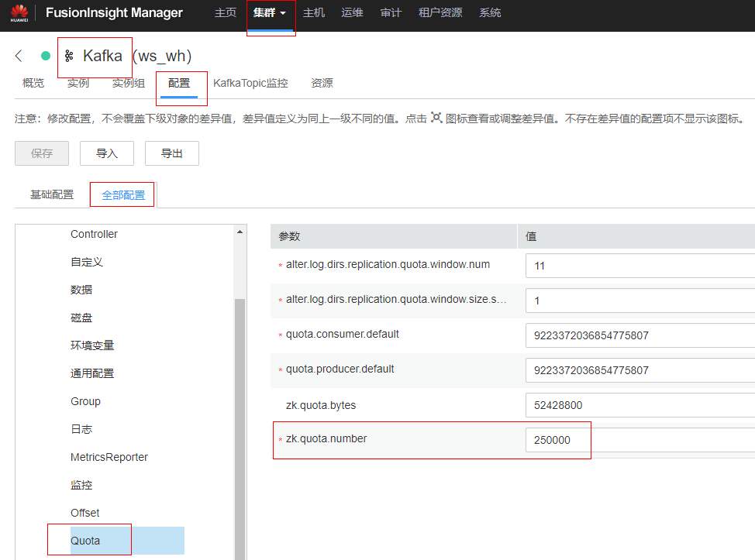Select MetricsReporter in the category list
This screenshot has height=560, width=755.
[x=109, y=457]
